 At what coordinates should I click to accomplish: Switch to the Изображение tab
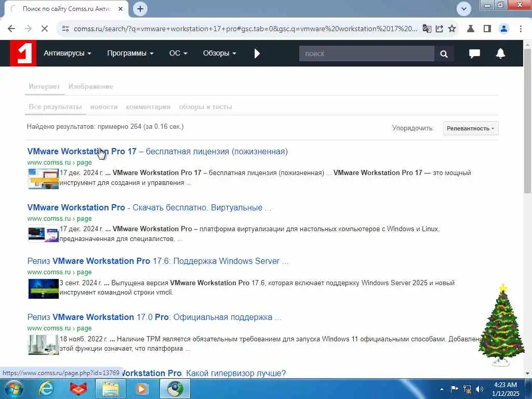point(90,87)
